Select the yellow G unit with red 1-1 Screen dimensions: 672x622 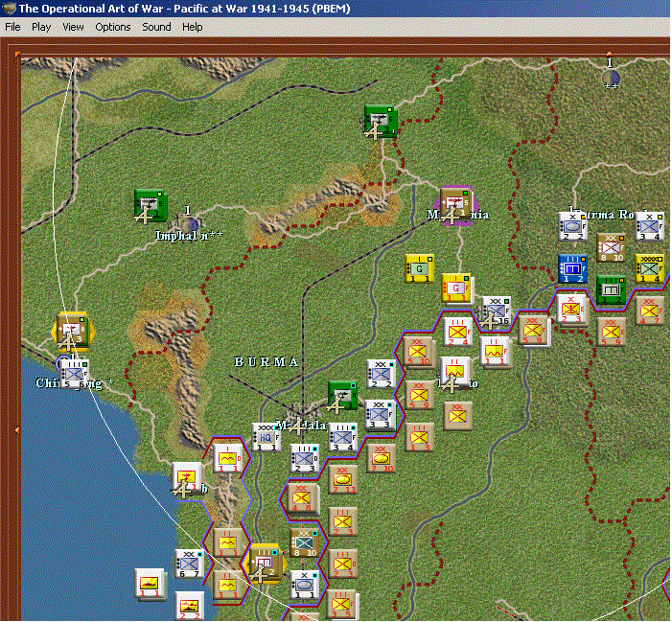point(457,288)
